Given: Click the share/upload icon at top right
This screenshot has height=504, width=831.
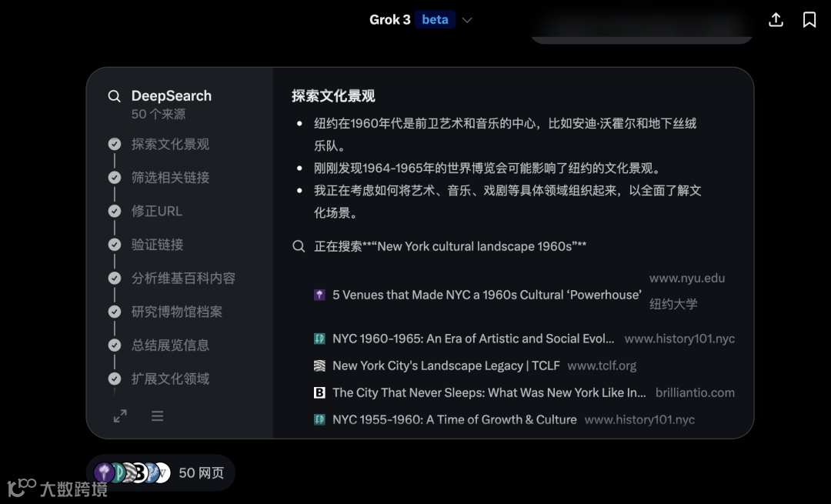Looking at the screenshot, I should [776, 19].
